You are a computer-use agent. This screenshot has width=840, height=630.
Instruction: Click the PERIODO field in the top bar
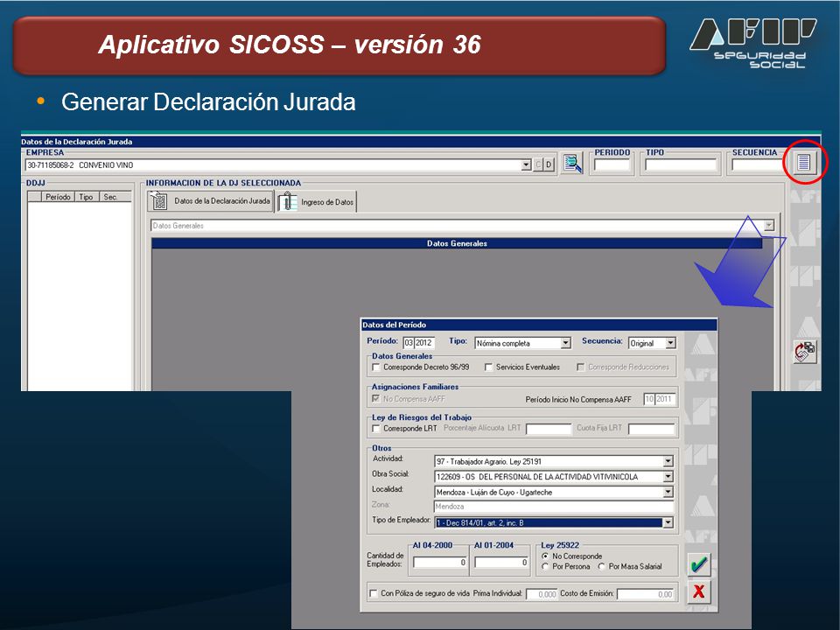(612, 165)
